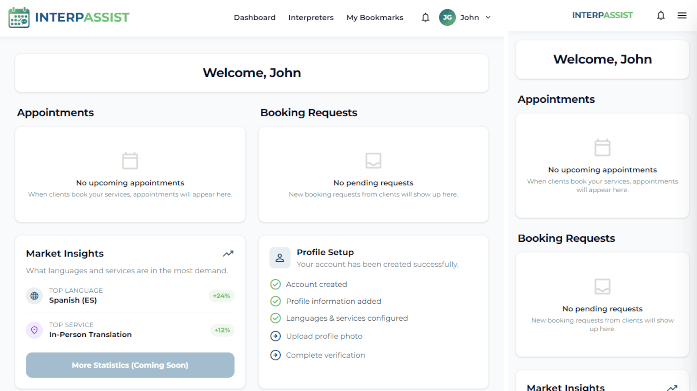The height and width of the screenshot is (391, 697).
Task: Click the Market Insights title in desktop card
Action: point(65,254)
